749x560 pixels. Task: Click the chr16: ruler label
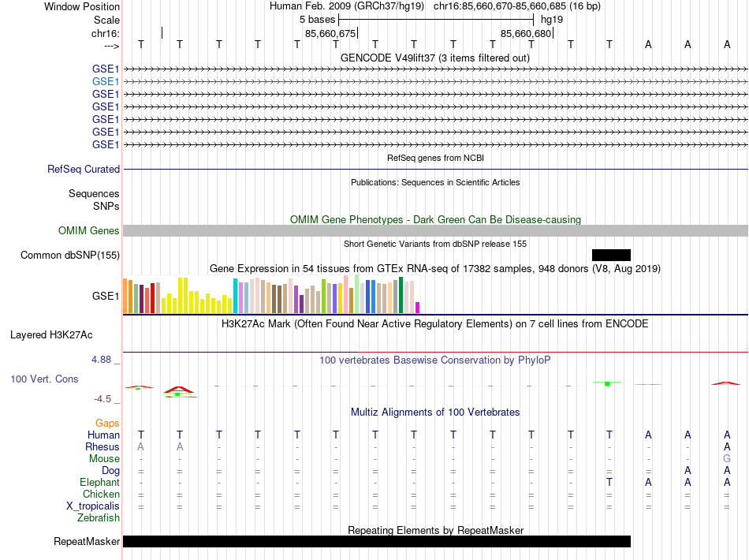point(106,33)
